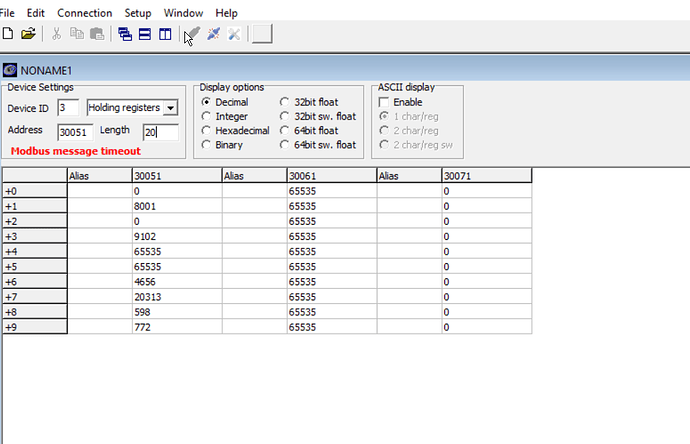Click the Connect plug icon
690x444 pixels.
193,34
